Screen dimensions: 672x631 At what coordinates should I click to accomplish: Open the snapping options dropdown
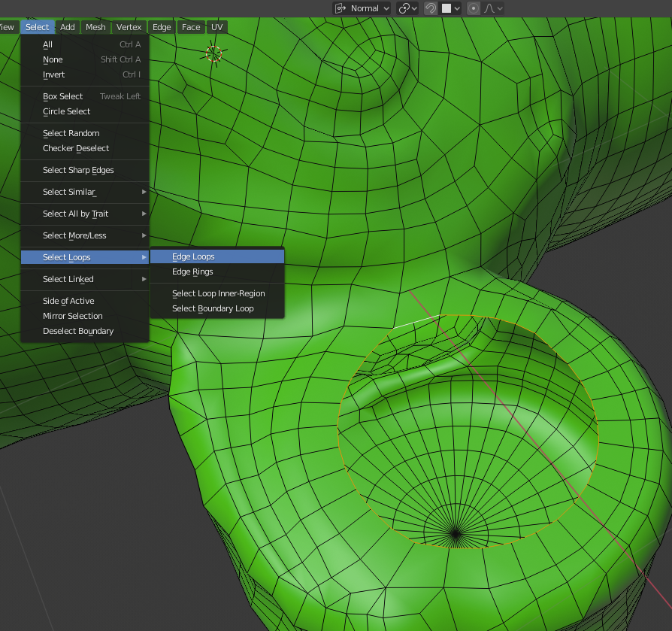[451, 8]
